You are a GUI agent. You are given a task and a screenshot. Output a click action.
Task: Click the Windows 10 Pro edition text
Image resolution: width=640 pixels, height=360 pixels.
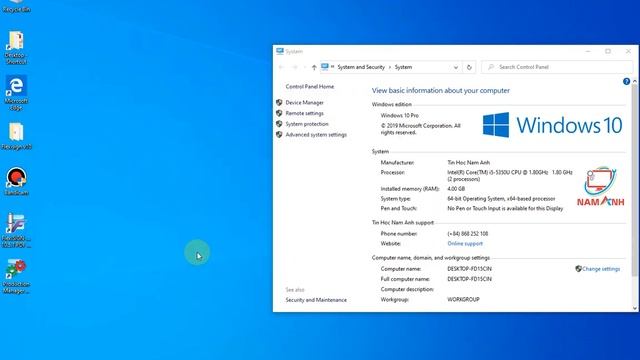(400, 115)
